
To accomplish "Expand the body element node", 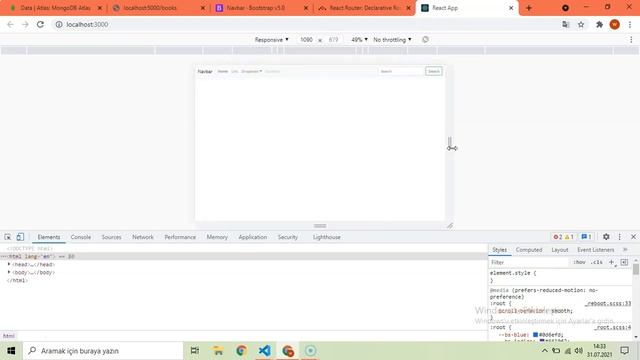I will 9,272.
